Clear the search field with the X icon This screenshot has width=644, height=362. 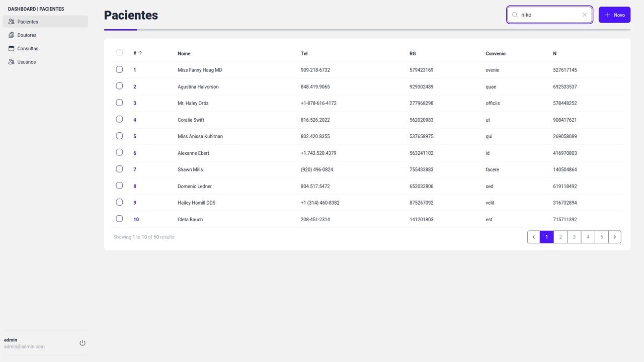point(585,15)
